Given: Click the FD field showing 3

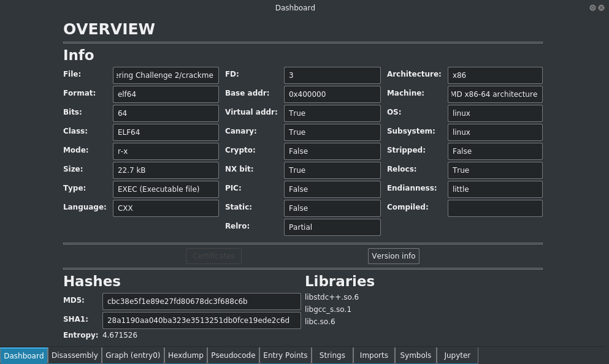Looking at the screenshot, I should (332, 75).
